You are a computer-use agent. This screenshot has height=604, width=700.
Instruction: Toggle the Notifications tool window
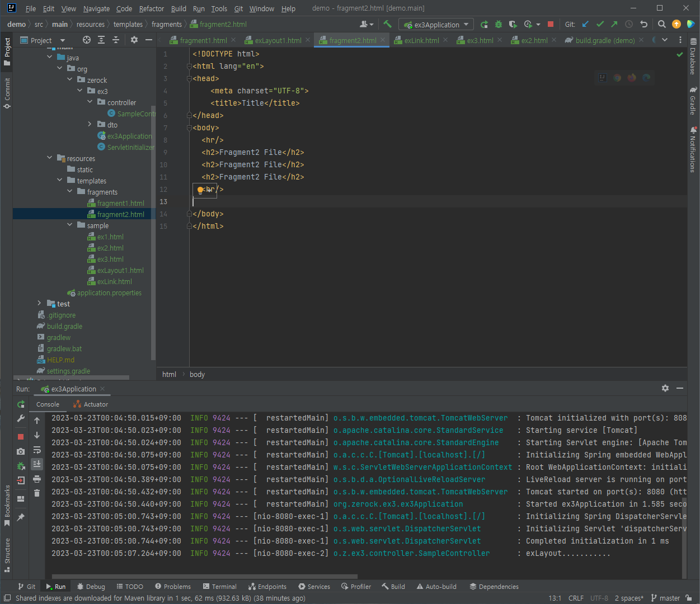click(693, 150)
